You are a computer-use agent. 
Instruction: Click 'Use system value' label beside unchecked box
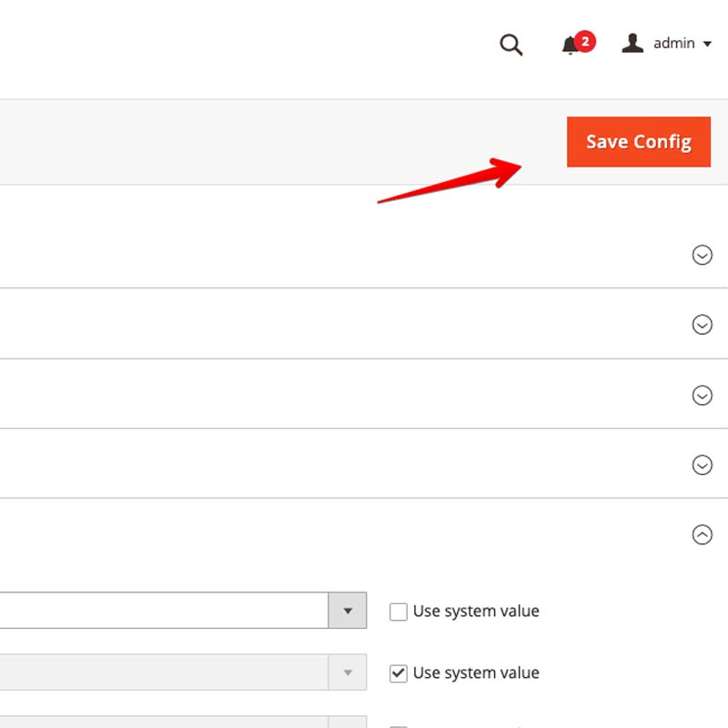coord(476,612)
